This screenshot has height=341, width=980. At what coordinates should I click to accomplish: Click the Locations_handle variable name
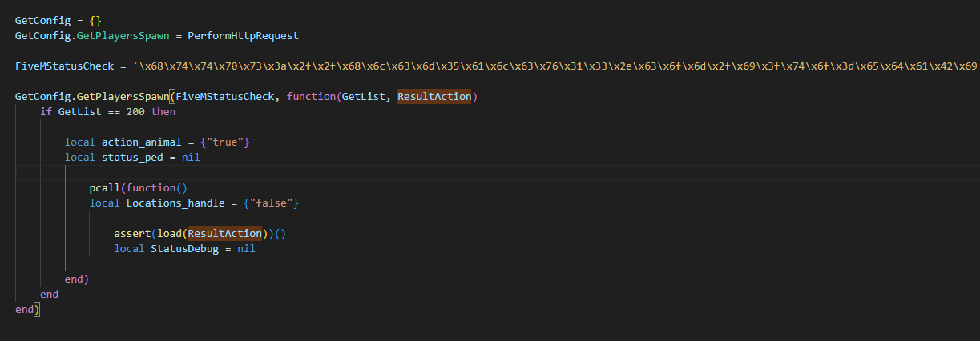pos(172,203)
